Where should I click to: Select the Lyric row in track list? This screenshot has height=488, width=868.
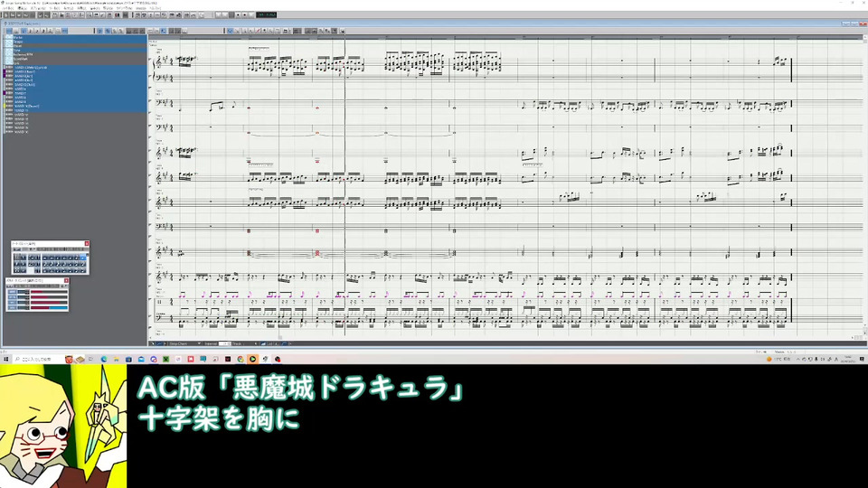(75, 63)
